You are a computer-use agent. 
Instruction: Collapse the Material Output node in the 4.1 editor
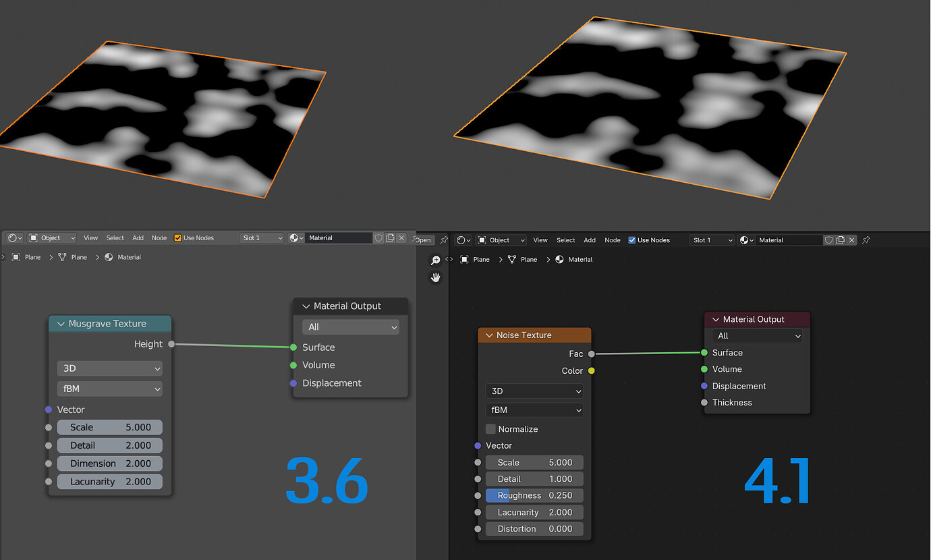point(716,320)
